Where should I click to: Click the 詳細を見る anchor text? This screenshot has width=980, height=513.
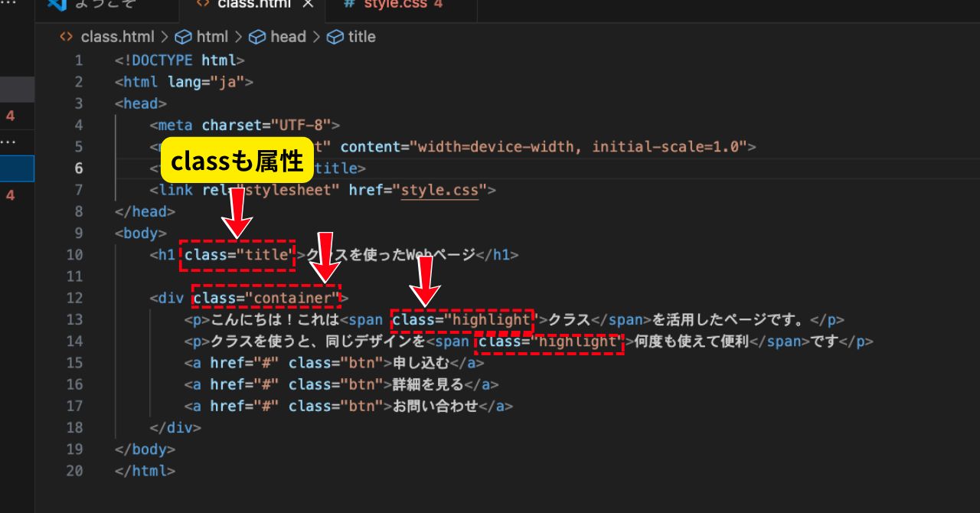[428, 384]
